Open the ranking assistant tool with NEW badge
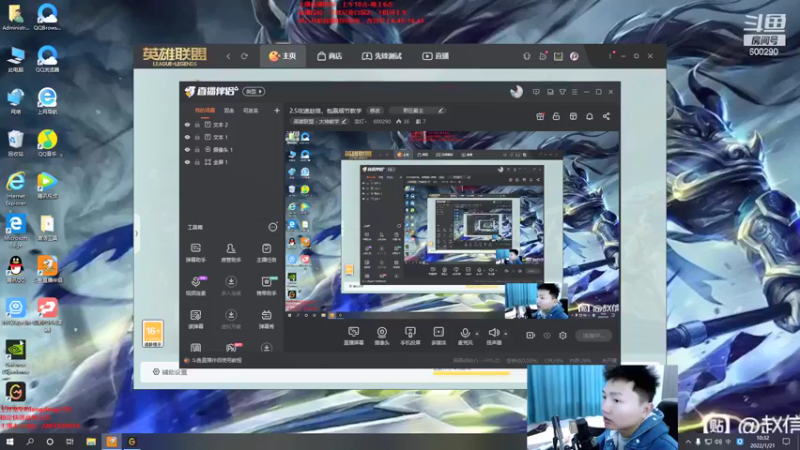The height and width of the screenshot is (450, 800). tap(266, 286)
